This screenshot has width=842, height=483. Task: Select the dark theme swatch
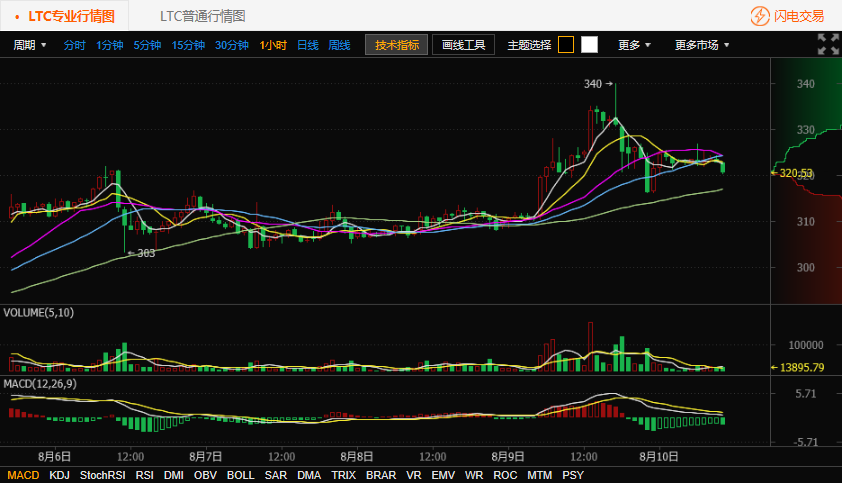566,45
